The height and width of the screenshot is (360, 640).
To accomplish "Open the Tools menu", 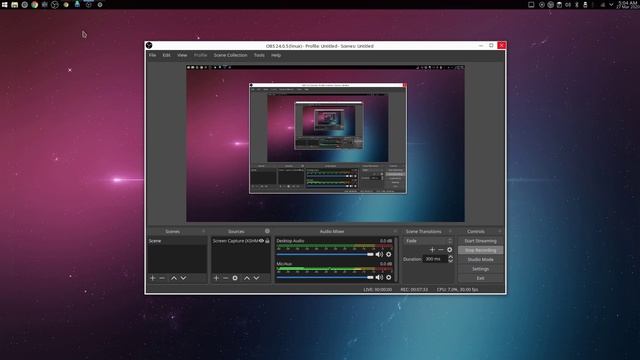I will coord(259,55).
